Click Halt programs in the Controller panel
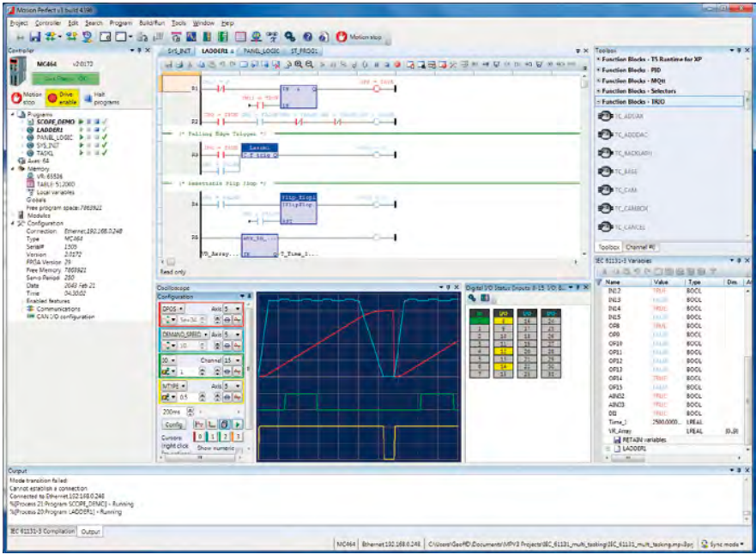 pyautogui.click(x=101, y=99)
